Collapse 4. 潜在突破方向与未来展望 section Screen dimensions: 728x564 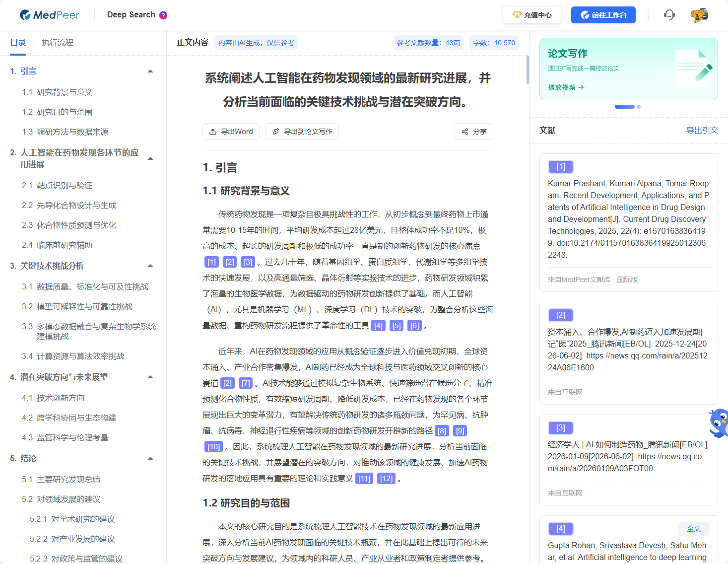click(x=150, y=377)
